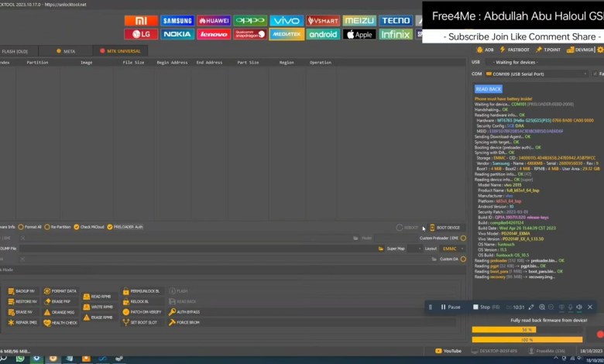
Task: Open the DEVMGR device manager
Action: 580,50
